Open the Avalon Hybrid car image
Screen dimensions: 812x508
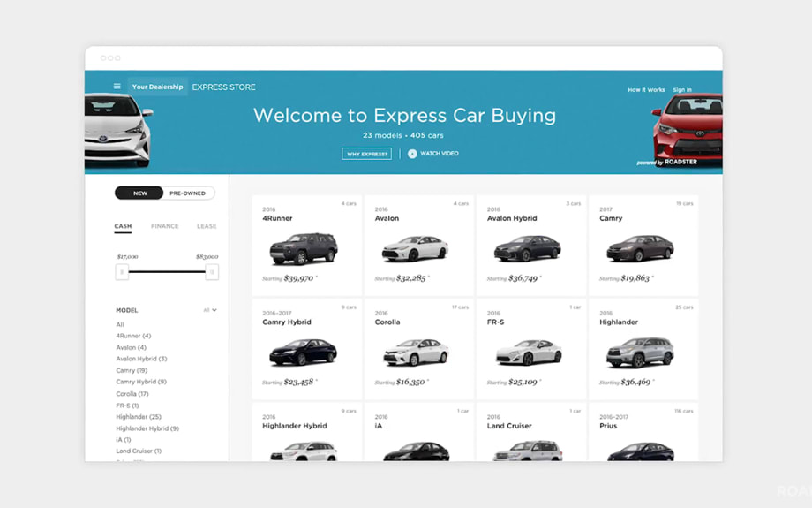(x=527, y=248)
